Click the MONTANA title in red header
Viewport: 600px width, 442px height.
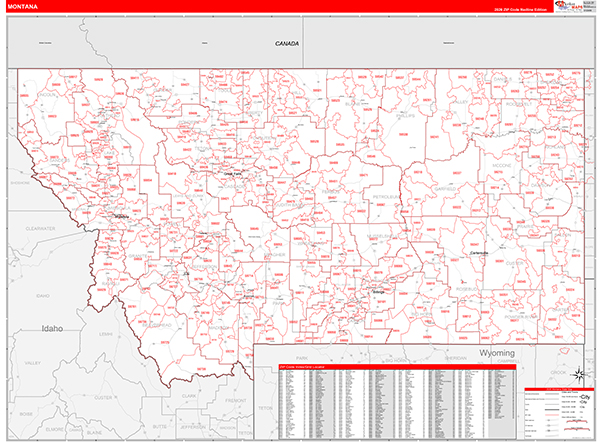[23, 7]
